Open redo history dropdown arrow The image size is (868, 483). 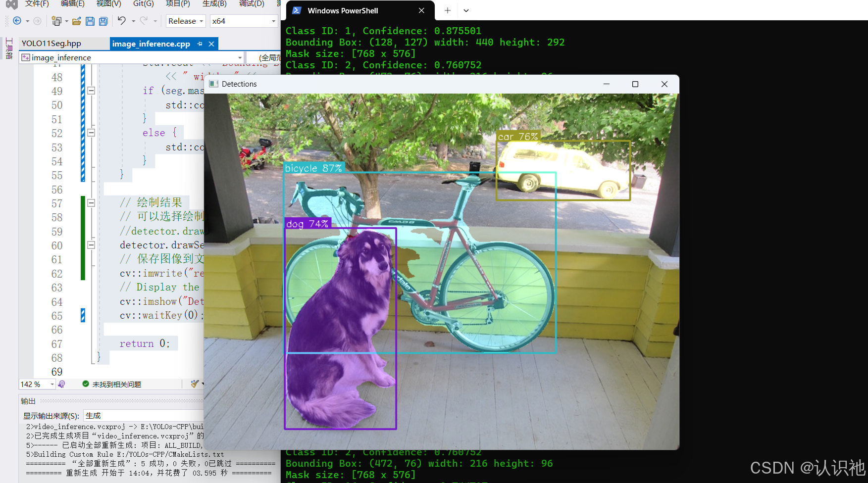click(155, 21)
